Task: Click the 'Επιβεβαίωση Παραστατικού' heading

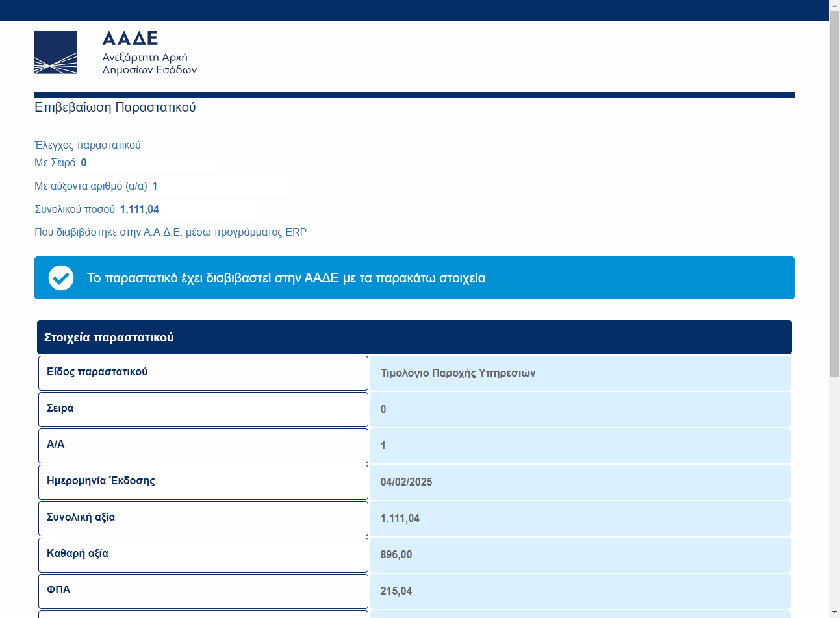Action: pyautogui.click(x=115, y=107)
